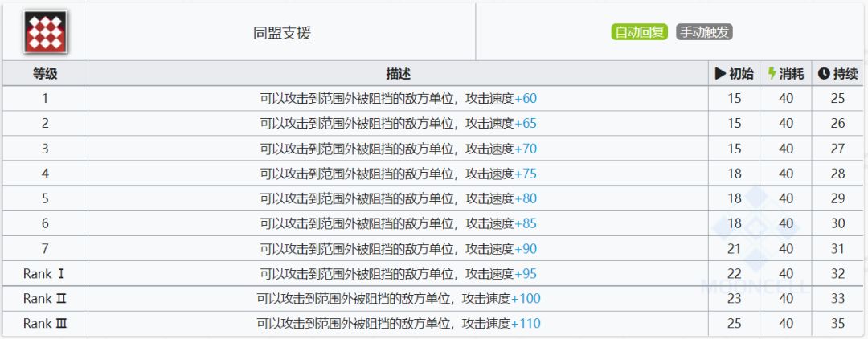Select the Rank Ⅰ level cell
Viewport: 868px width, 339px height.
click(45, 274)
